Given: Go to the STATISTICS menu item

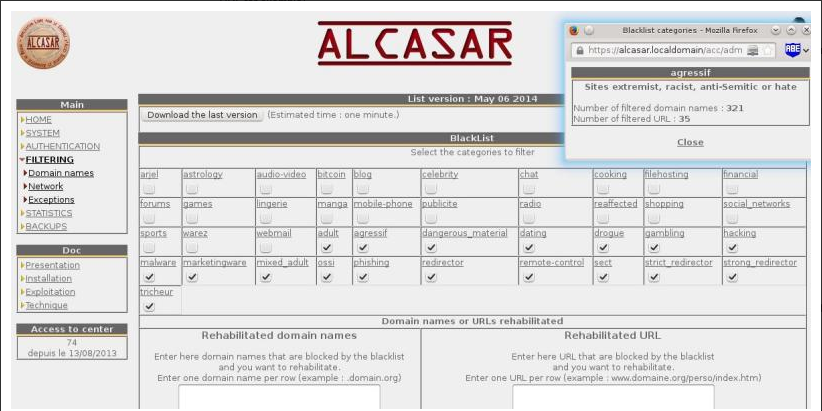Looking at the screenshot, I should [x=48, y=213].
